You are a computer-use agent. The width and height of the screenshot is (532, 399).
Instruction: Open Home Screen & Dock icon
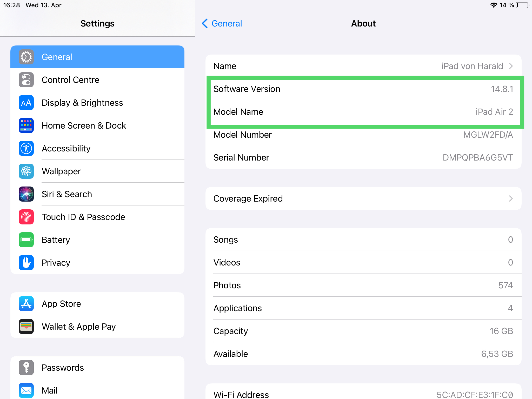coord(26,125)
